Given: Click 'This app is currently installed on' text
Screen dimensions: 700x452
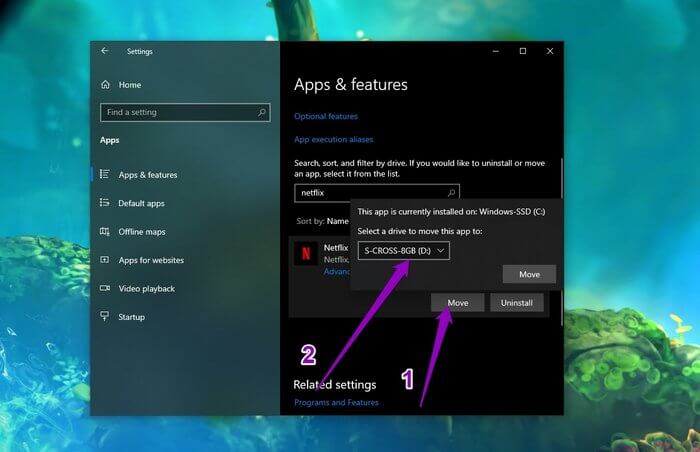Looking at the screenshot, I should (x=451, y=212).
